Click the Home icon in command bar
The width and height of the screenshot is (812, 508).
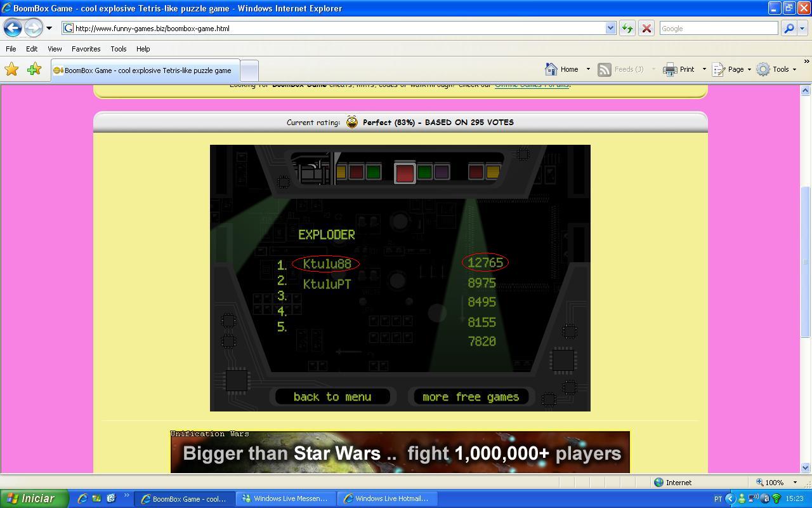[551, 69]
